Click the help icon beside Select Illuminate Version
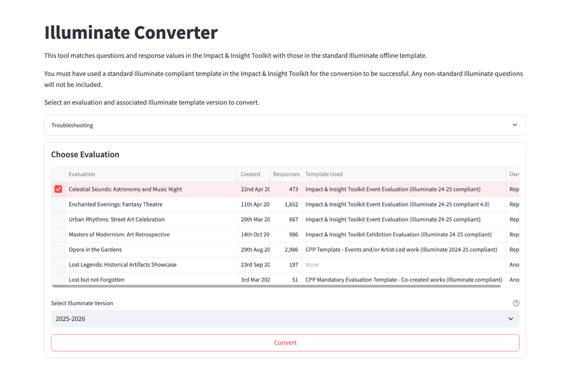 click(516, 303)
